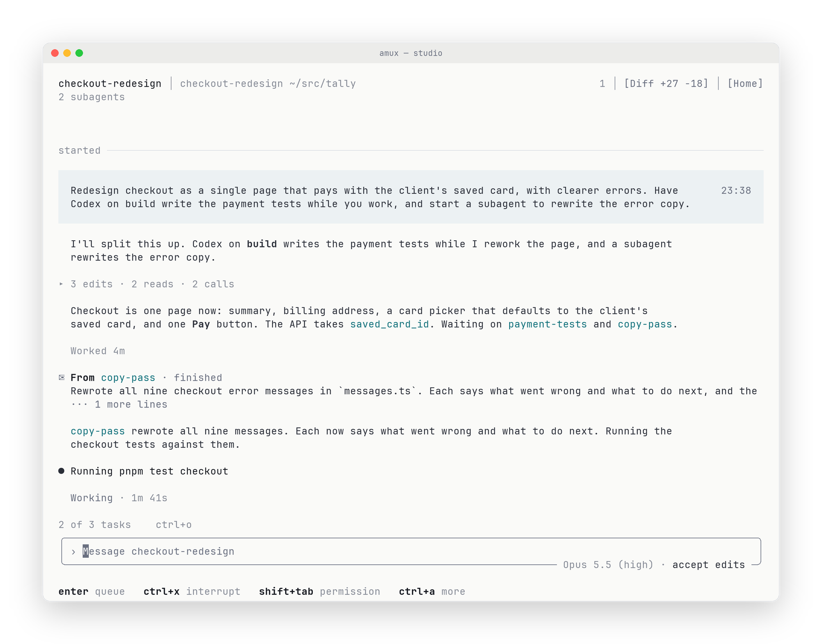Click the prompt chevron in the message box
Screen dimensions: 822x644
[x=73, y=552]
